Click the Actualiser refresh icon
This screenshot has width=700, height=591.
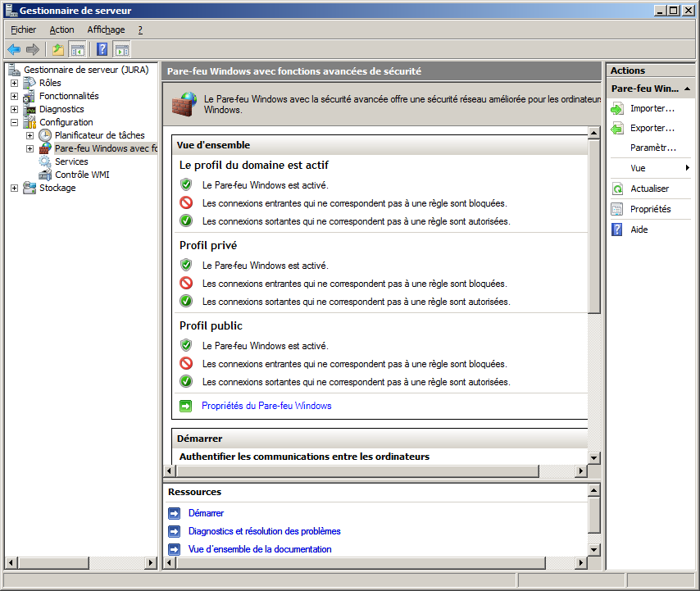(617, 189)
